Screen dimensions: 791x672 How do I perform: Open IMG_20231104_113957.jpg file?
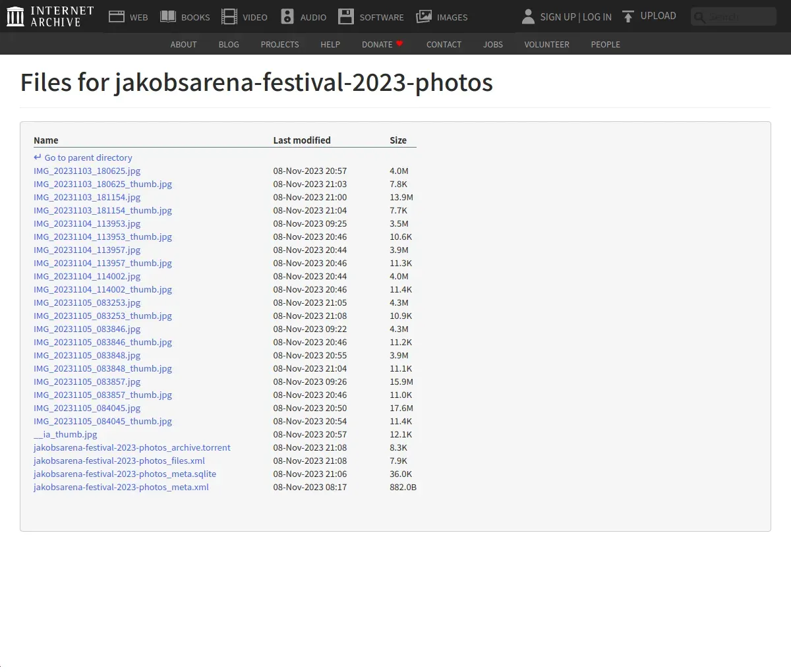[x=87, y=250]
